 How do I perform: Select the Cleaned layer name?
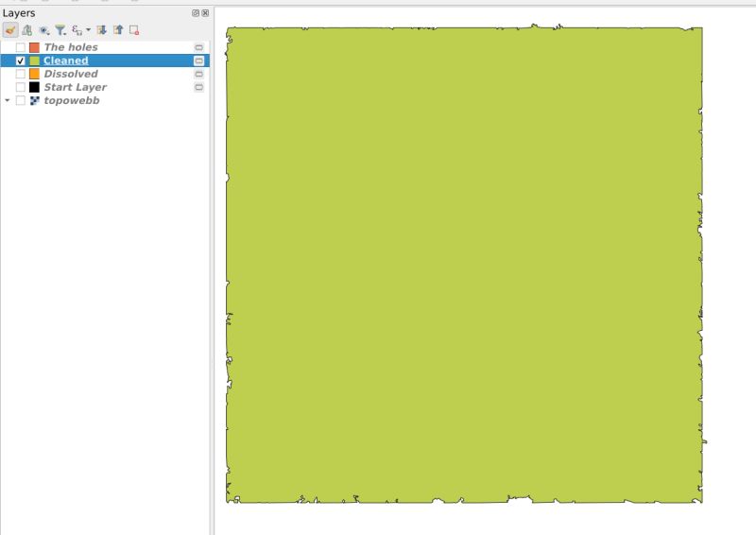click(x=66, y=60)
